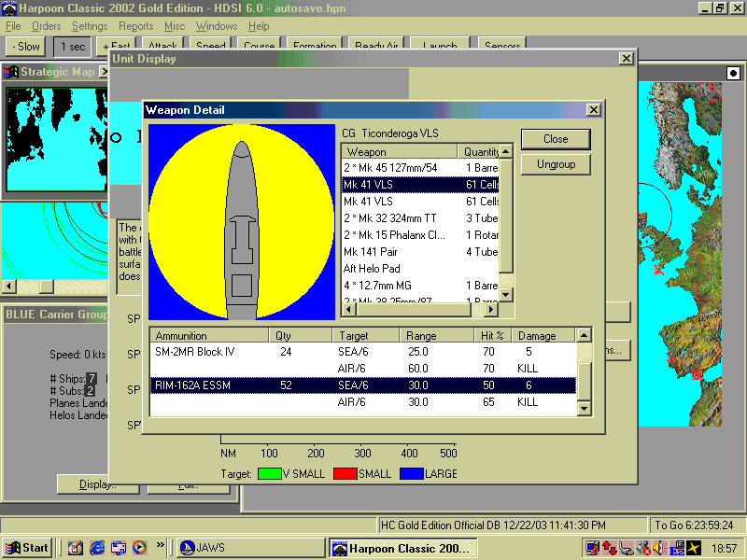
Task: Click the Weapon column header
Action: [400, 152]
